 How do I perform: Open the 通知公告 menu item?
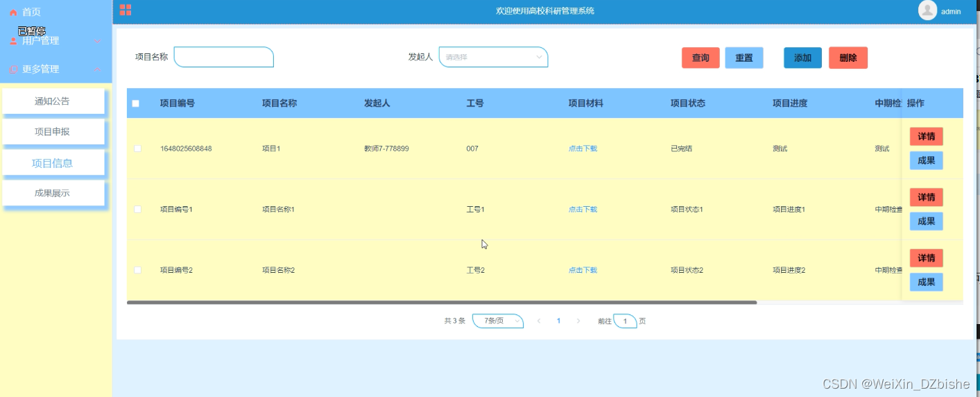pos(53,101)
